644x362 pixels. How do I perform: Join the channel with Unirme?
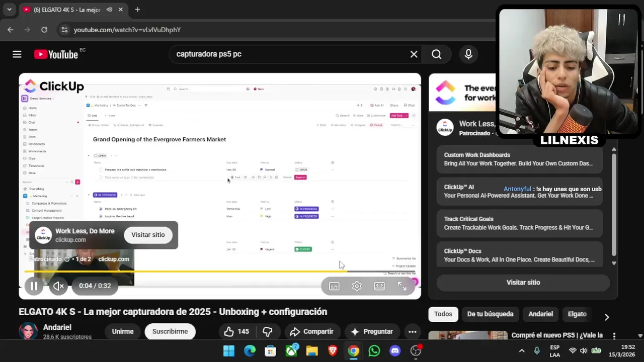(x=123, y=332)
